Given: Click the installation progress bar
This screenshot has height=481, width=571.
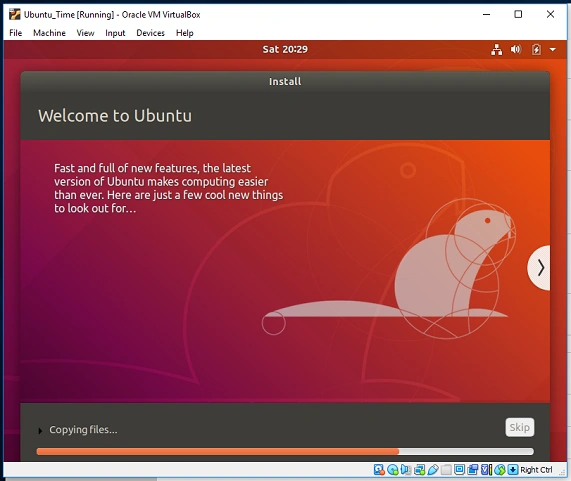Looking at the screenshot, I should tap(285, 452).
